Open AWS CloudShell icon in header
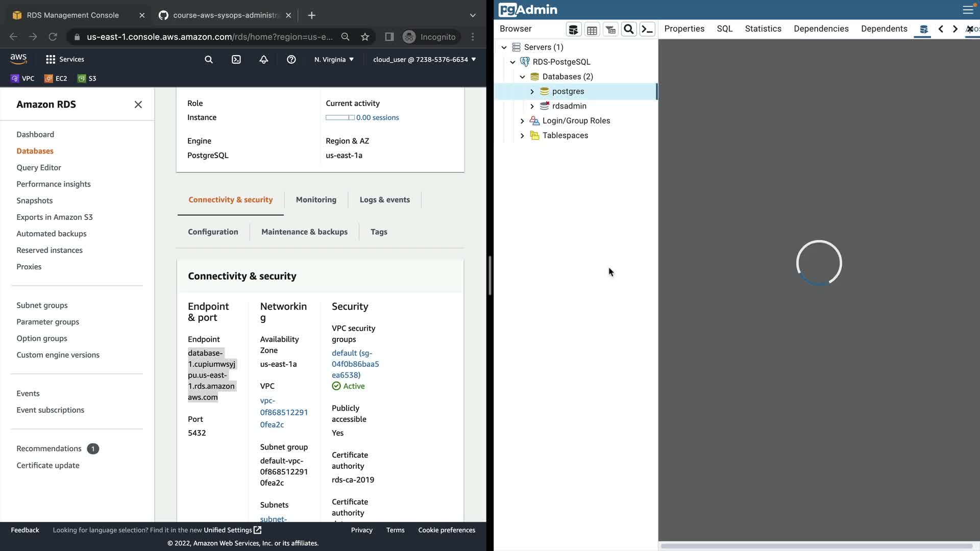Image resolution: width=980 pixels, height=551 pixels. pyautogui.click(x=236, y=60)
